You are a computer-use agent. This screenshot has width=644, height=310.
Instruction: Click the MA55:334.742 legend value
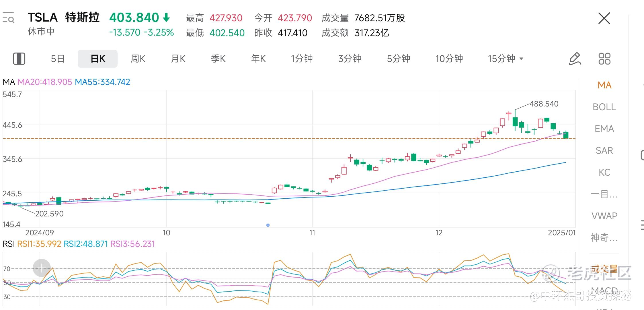[x=103, y=82]
